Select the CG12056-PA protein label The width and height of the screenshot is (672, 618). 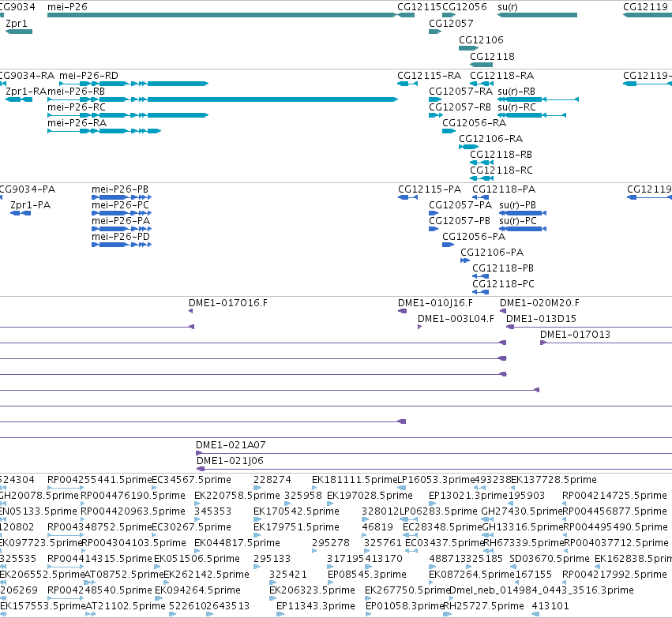(474, 237)
